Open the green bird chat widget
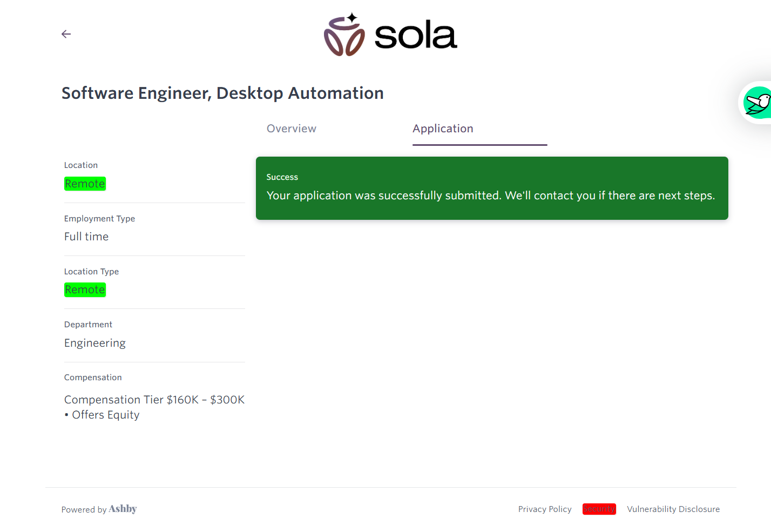Image resolution: width=771 pixels, height=532 pixels. pyautogui.click(x=757, y=103)
